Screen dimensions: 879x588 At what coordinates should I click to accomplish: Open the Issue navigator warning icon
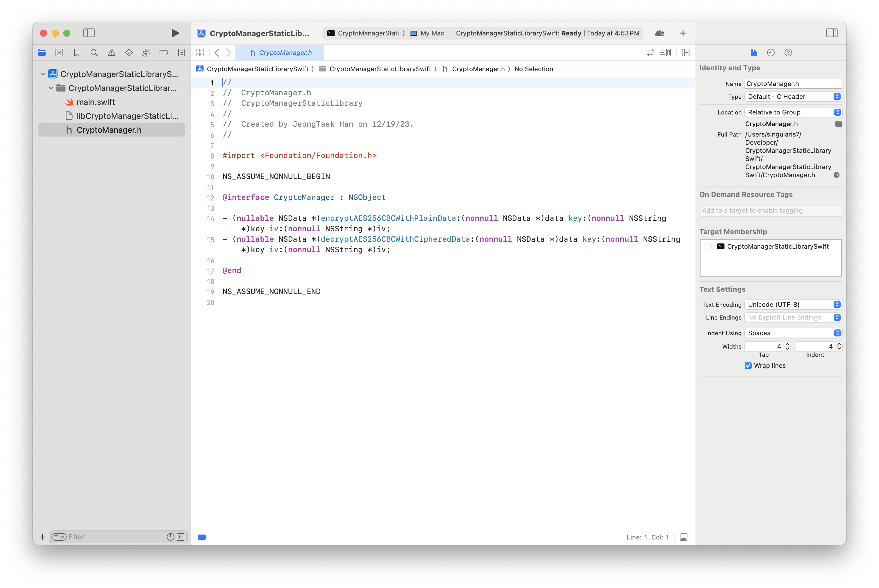111,53
